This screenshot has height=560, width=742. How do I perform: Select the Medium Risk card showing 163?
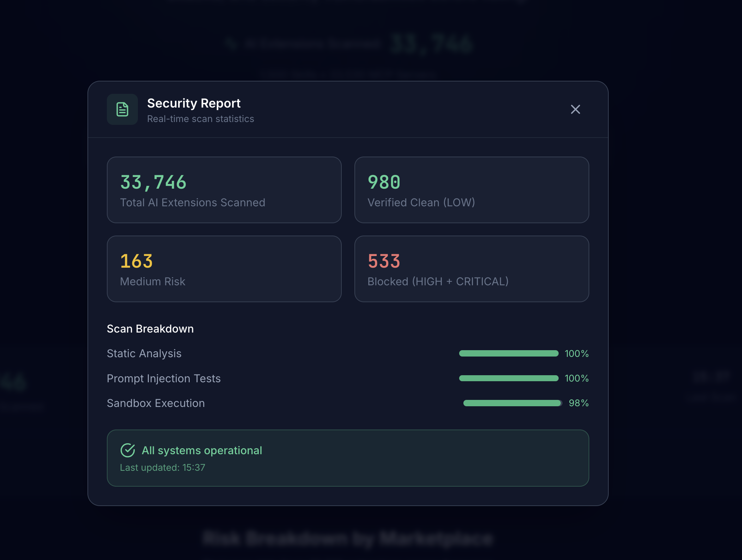(224, 269)
